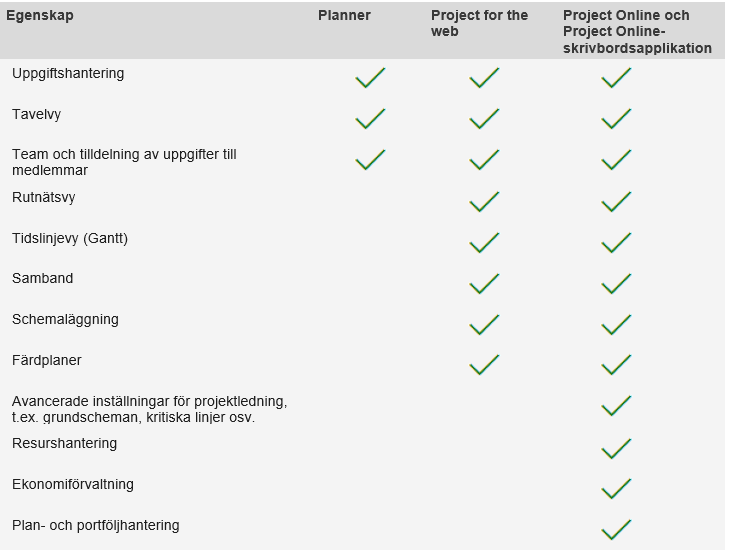Select the Plan- och portföljhantering label
Image resolution: width=729 pixels, height=550 pixels.
(x=96, y=525)
